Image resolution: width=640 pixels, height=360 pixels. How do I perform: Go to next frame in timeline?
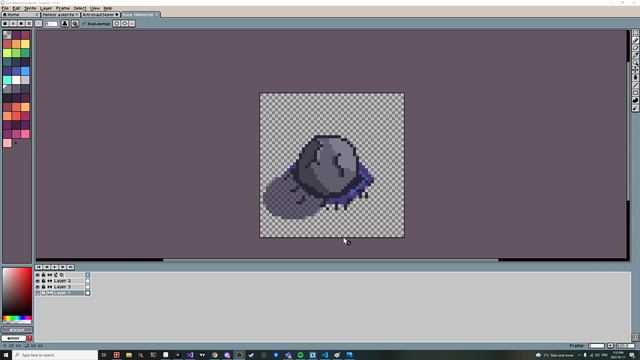(62, 267)
